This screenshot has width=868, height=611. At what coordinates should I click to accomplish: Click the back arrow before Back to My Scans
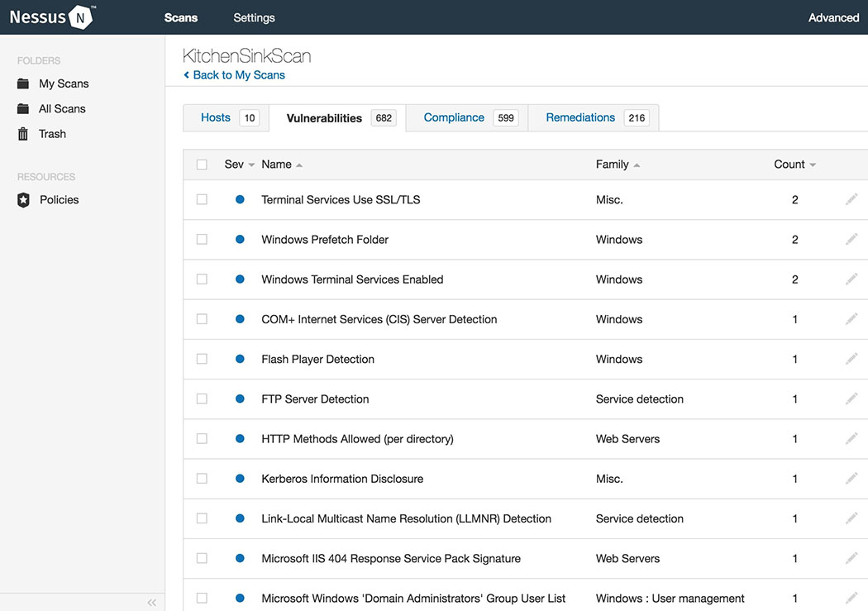(x=187, y=74)
